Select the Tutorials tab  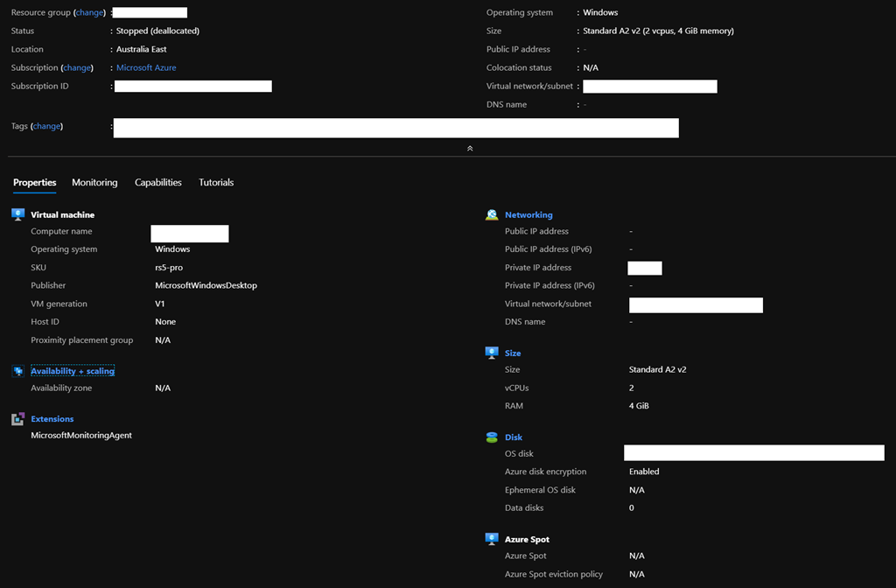pyautogui.click(x=216, y=183)
